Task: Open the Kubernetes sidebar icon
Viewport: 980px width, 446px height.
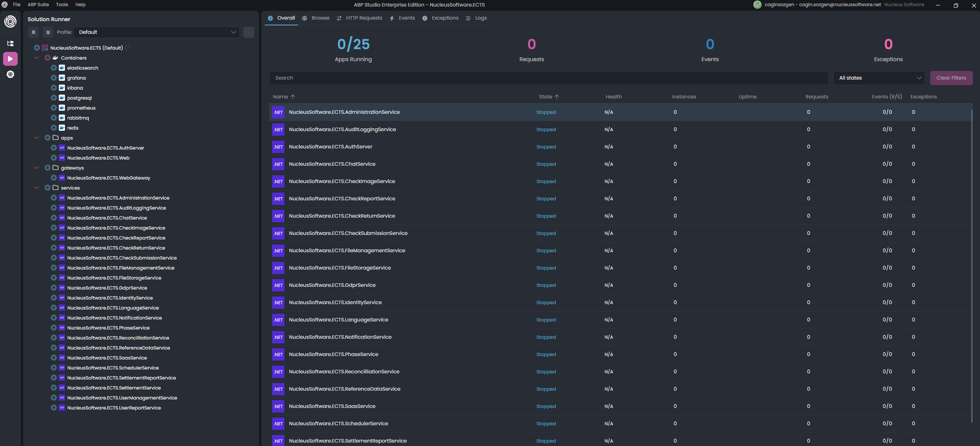Action: [10, 74]
